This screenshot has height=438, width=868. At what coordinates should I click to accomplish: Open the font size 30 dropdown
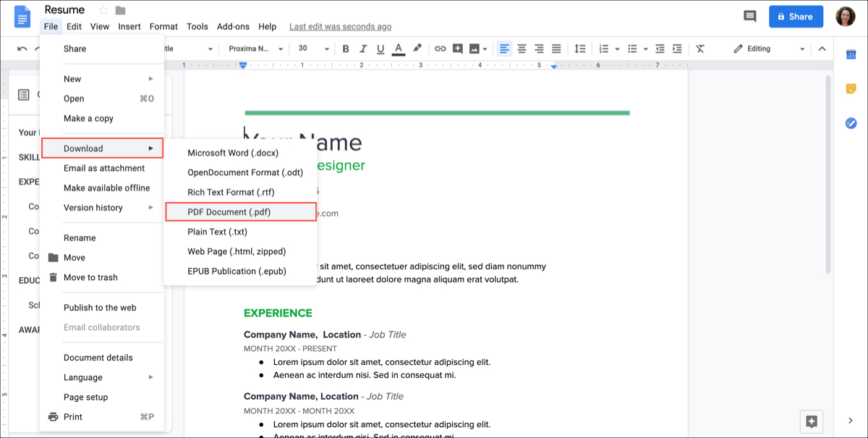(x=311, y=49)
